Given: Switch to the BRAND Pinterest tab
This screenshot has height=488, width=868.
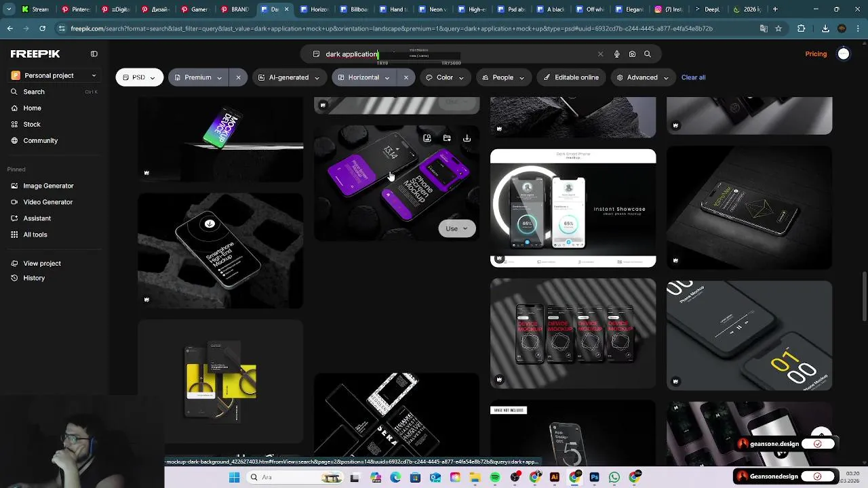Looking at the screenshot, I should tap(235, 9).
